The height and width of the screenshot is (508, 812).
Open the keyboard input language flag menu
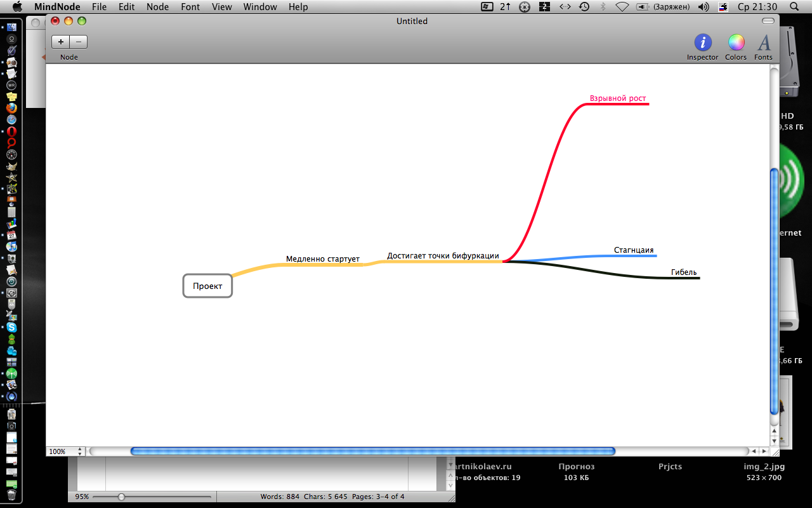point(723,7)
